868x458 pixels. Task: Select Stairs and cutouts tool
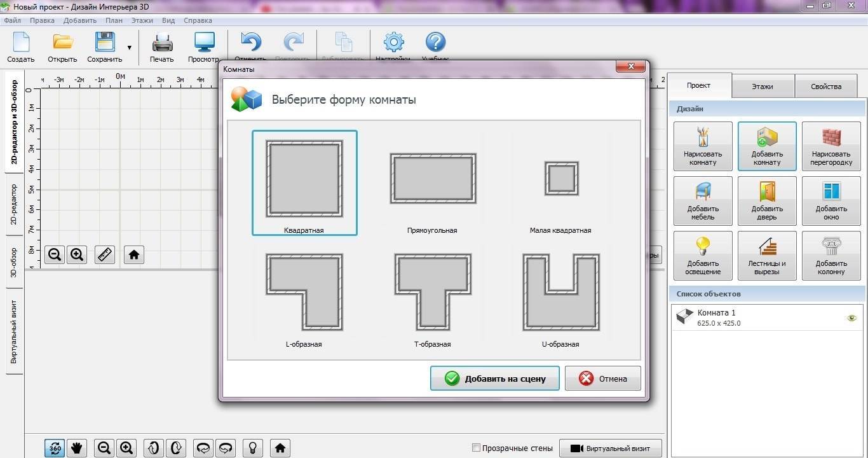point(767,256)
